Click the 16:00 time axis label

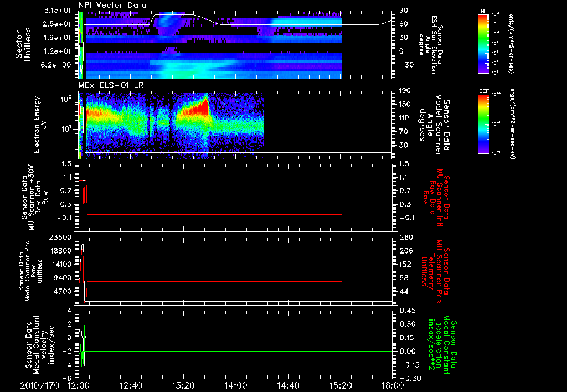click(x=393, y=385)
